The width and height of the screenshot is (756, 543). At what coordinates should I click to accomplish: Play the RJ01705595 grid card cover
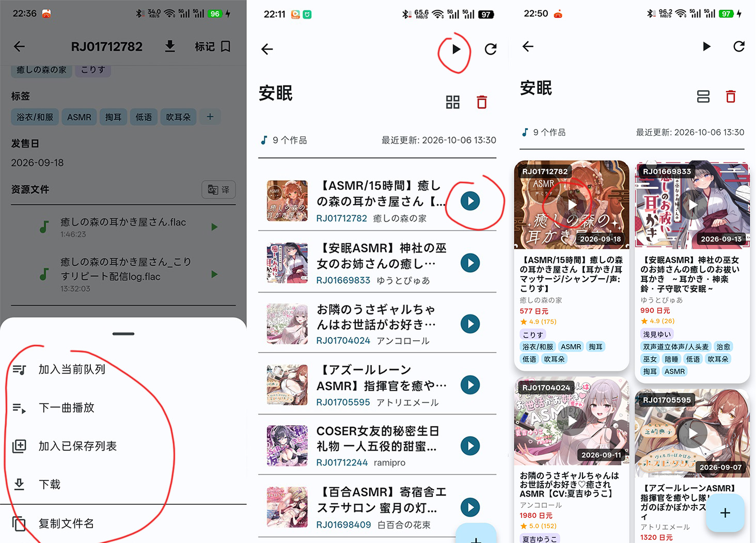pyautogui.click(x=692, y=433)
